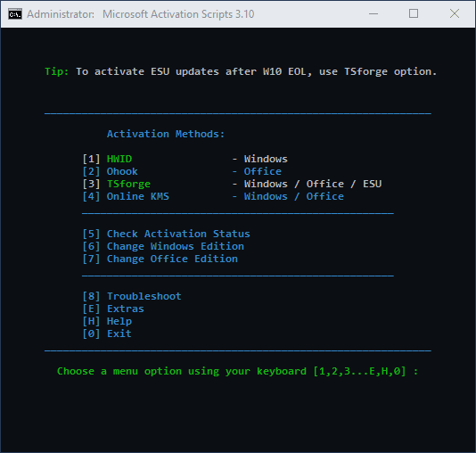Viewport: 476px width, 453px height.
Task: Select the green 'TSforge' method name
Action: coord(128,184)
